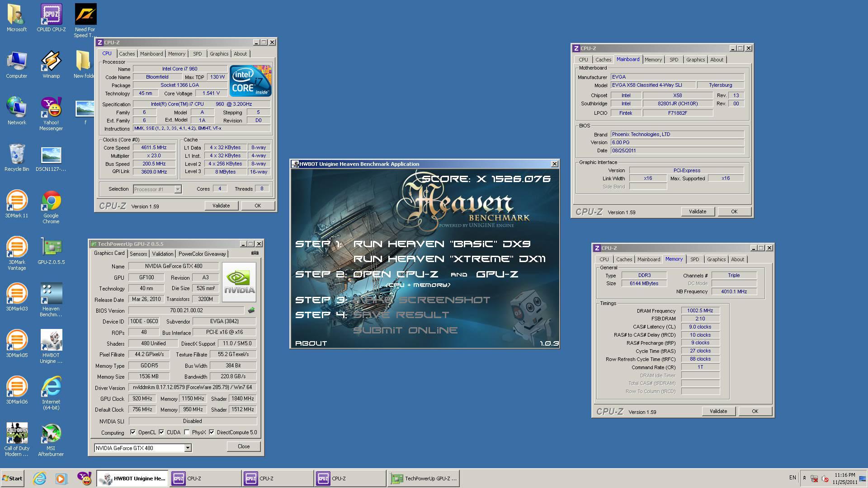Launch Call of Duty Modern Warfare shortcut
This screenshot has width=868, height=488.
click(17, 440)
